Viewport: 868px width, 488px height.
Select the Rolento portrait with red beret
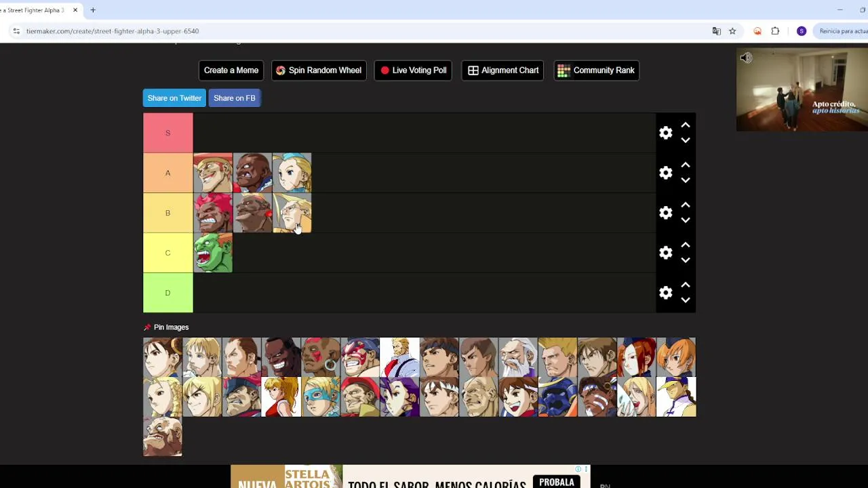click(360, 396)
